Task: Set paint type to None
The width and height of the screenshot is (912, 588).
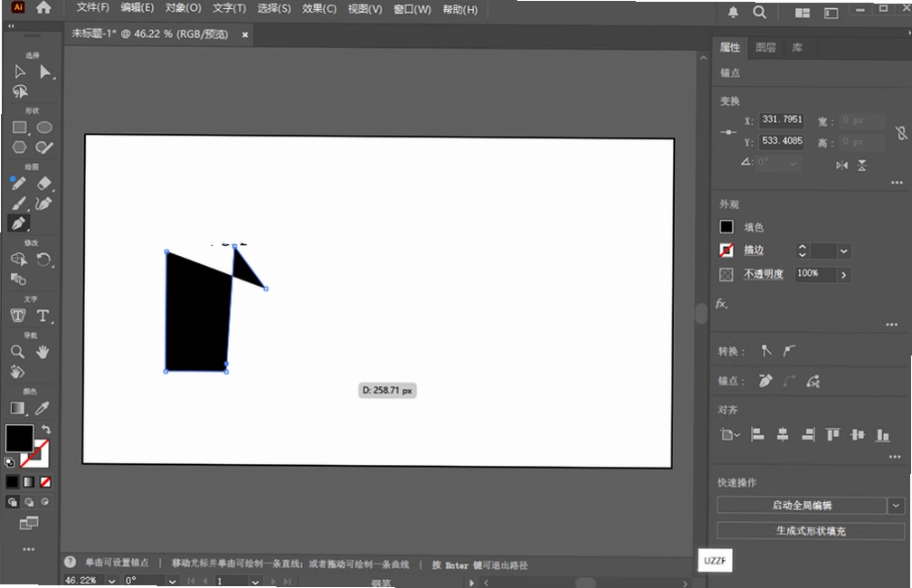Action: (45, 481)
